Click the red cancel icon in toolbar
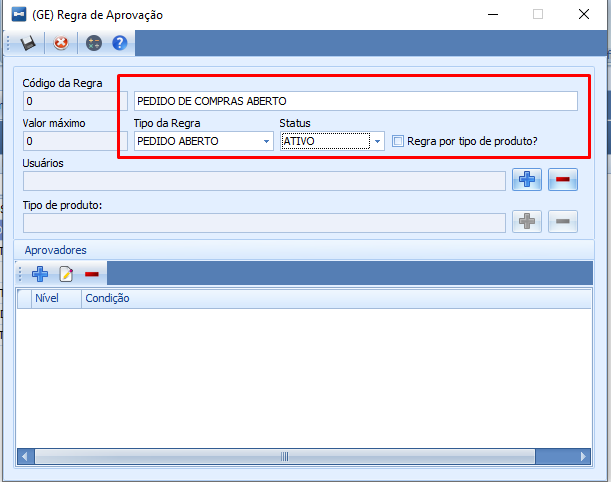611x482 pixels. 61,43
